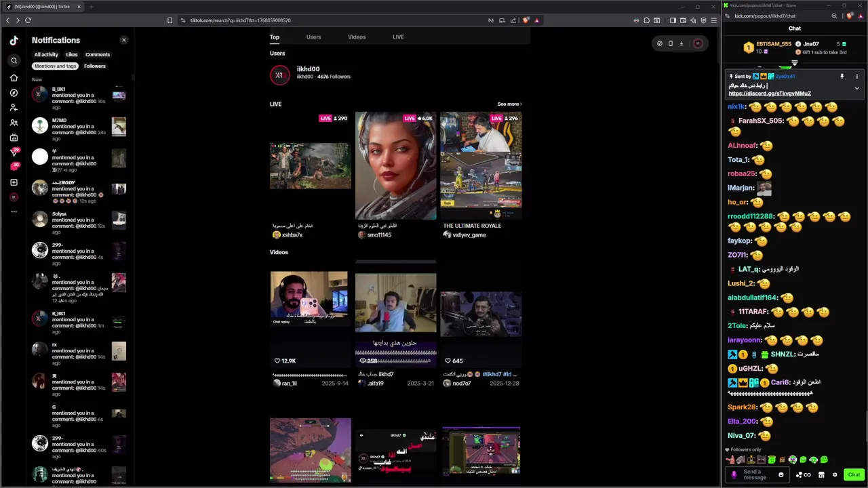Switch to the Top search tab

click(x=275, y=37)
